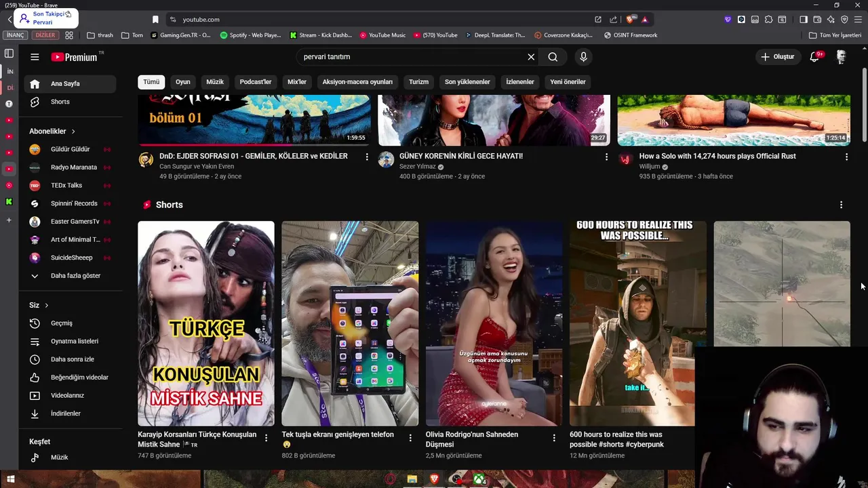Viewport: 868px width, 488px height.
Task: Open options for Solo Rust video
Action: [846, 157]
